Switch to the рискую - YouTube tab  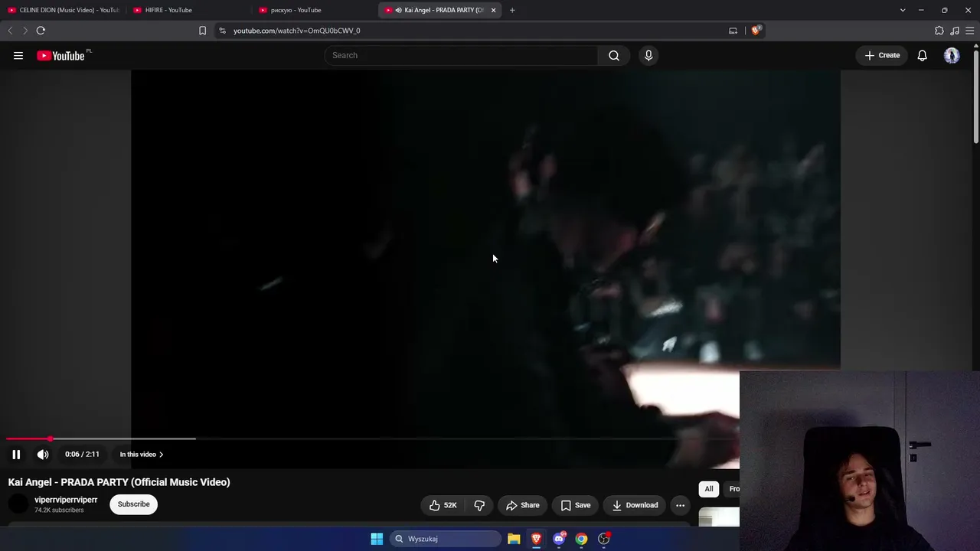pos(314,10)
